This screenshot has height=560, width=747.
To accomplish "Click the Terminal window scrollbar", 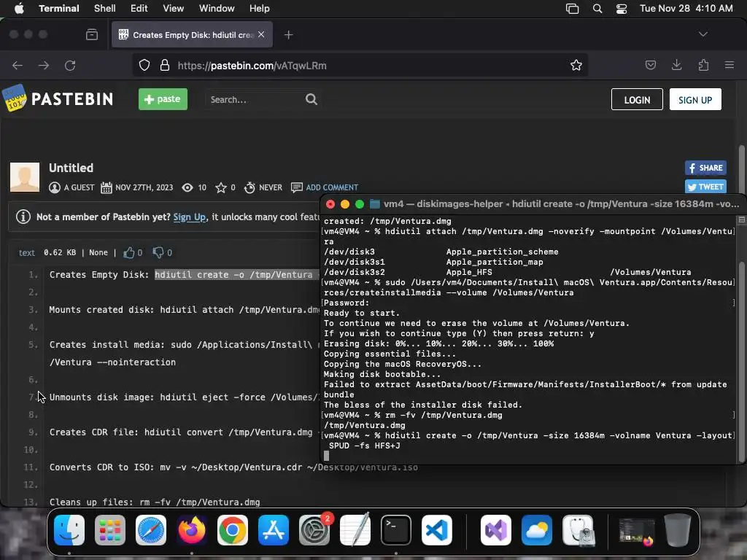I will click(x=741, y=362).
